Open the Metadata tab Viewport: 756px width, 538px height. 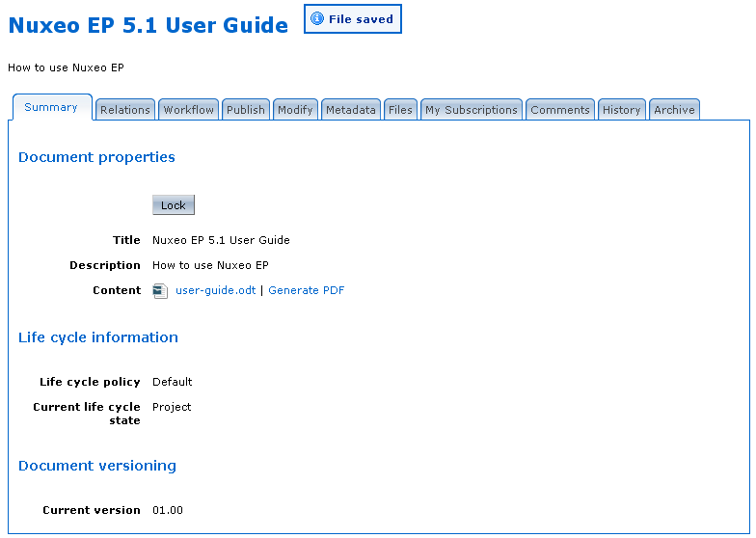(x=351, y=110)
